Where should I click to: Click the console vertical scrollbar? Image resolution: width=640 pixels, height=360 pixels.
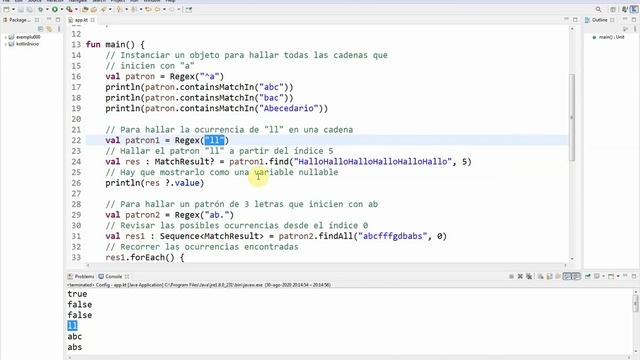636,303
